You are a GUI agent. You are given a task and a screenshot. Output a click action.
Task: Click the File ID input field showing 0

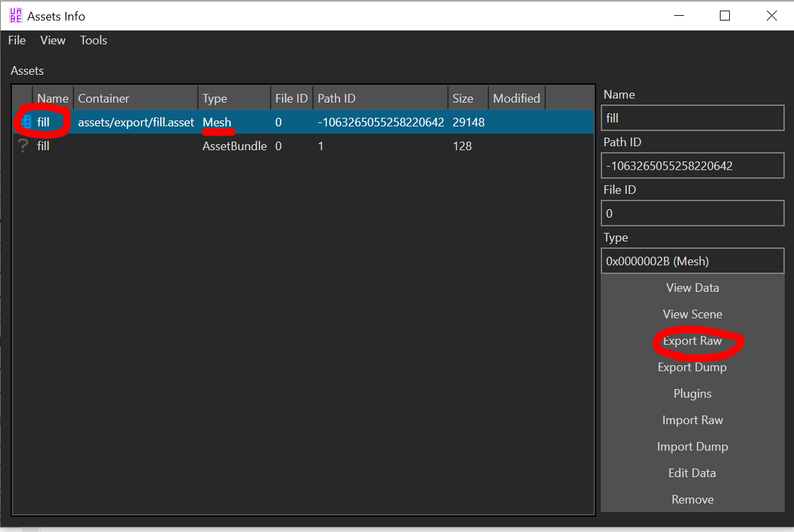(693, 214)
